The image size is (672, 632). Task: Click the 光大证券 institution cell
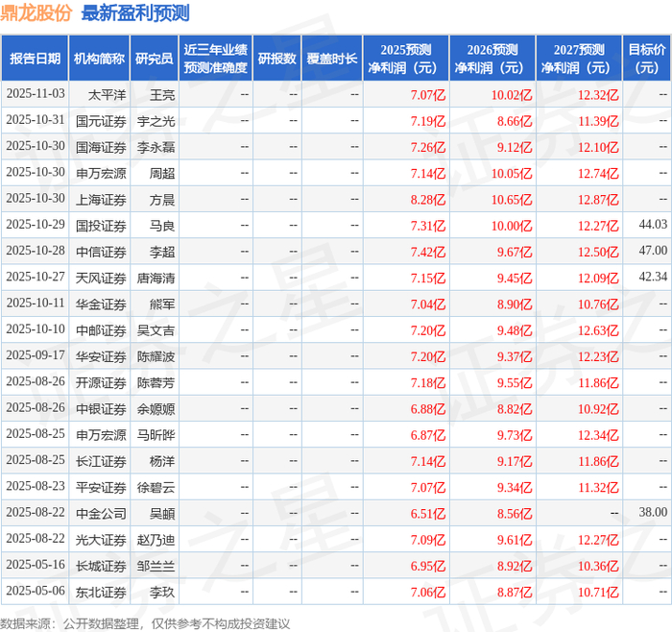[x=101, y=540]
